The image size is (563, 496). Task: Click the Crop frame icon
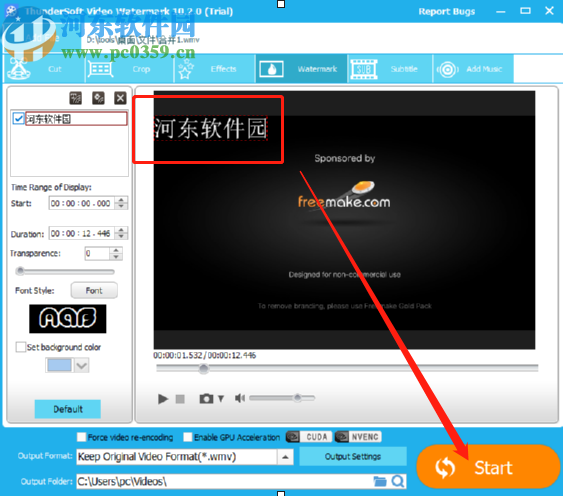[101, 69]
